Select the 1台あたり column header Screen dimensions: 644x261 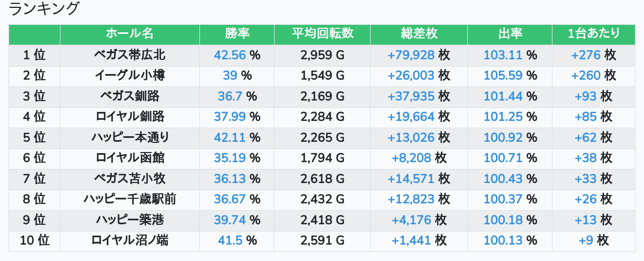click(593, 34)
